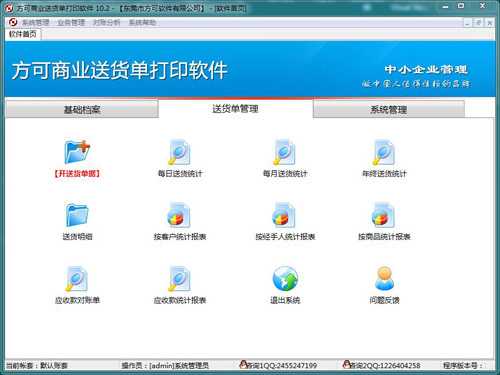
Task: Click 当前帐套：默认账套 in the status bar
Action: [x=37, y=366]
